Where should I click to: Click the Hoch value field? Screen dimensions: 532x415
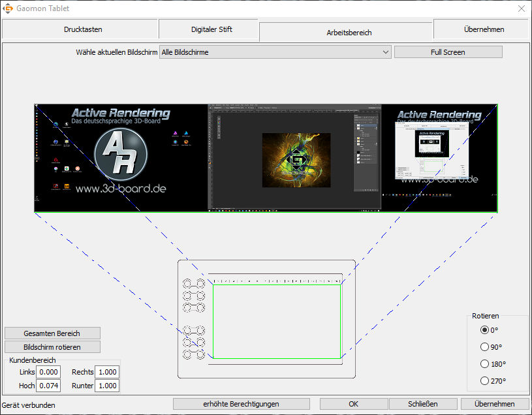[x=48, y=386]
